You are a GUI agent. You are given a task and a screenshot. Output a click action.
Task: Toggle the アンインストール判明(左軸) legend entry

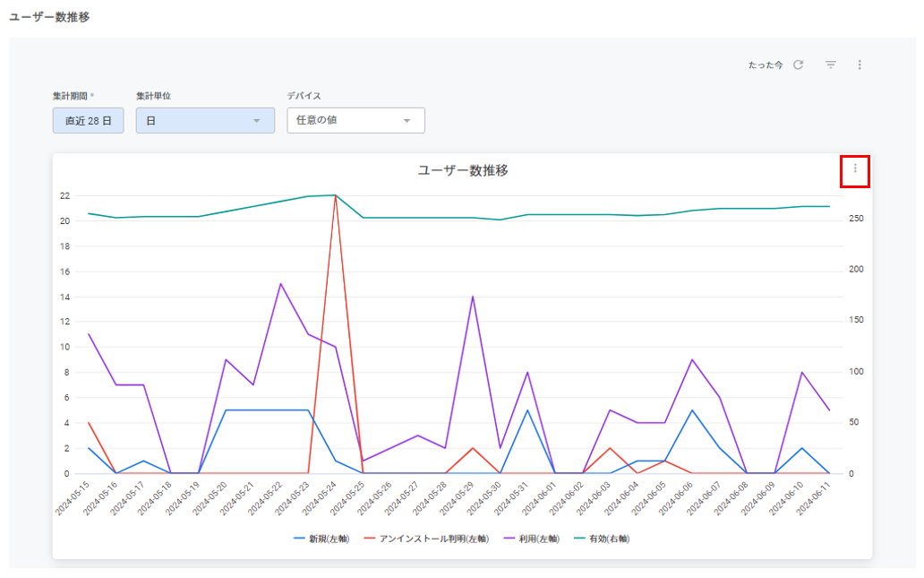pos(427,539)
